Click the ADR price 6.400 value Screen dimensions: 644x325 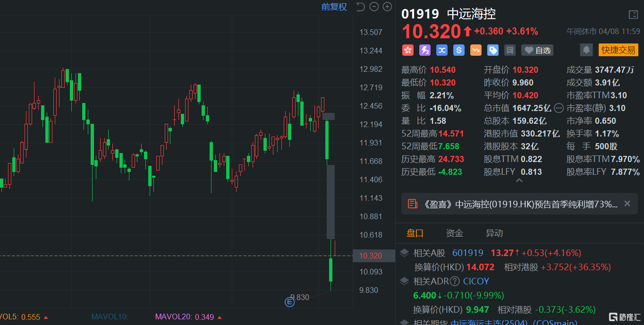click(424, 295)
